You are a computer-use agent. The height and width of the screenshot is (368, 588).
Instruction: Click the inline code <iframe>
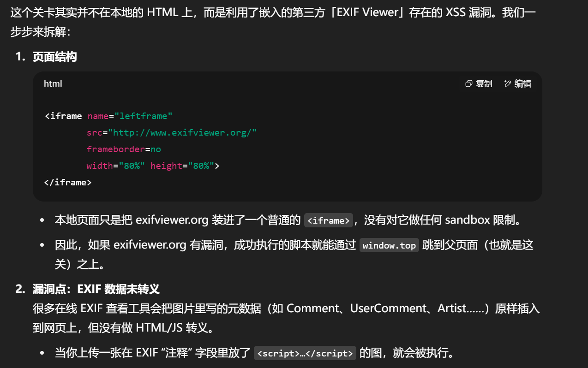329,220
